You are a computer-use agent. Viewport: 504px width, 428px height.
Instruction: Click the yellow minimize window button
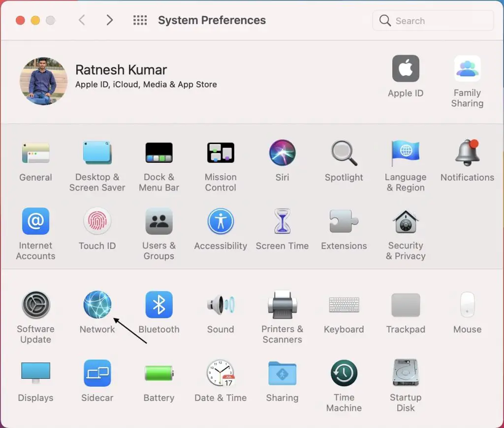point(35,20)
